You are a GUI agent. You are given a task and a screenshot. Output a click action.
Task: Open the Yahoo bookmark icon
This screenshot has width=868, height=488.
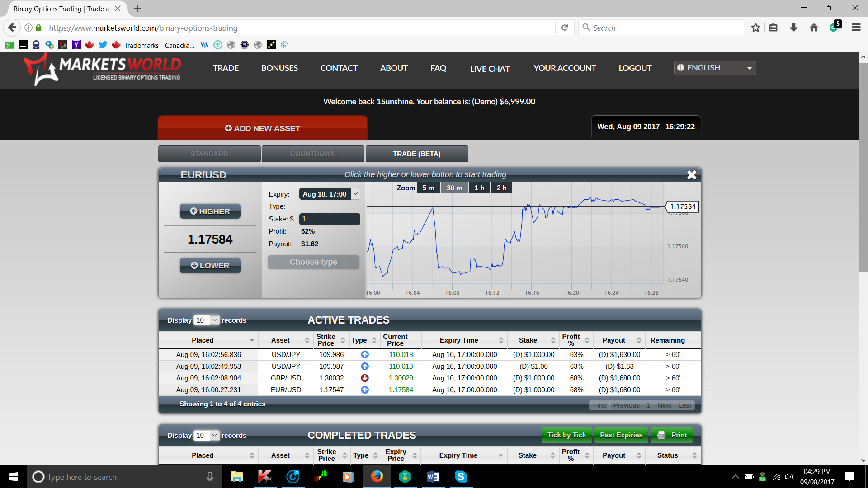click(x=76, y=45)
